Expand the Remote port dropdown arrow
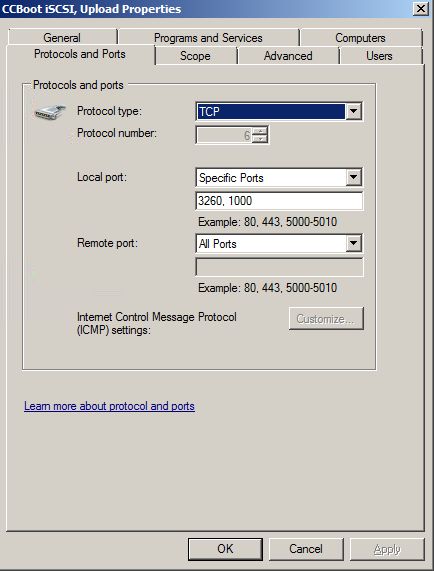 [x=353, y=244]
